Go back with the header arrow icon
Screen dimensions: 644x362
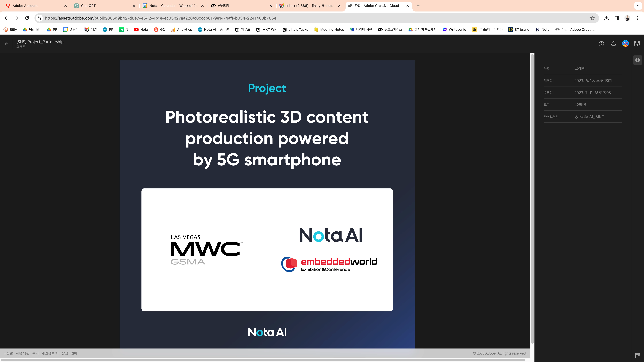pos(6,44)
